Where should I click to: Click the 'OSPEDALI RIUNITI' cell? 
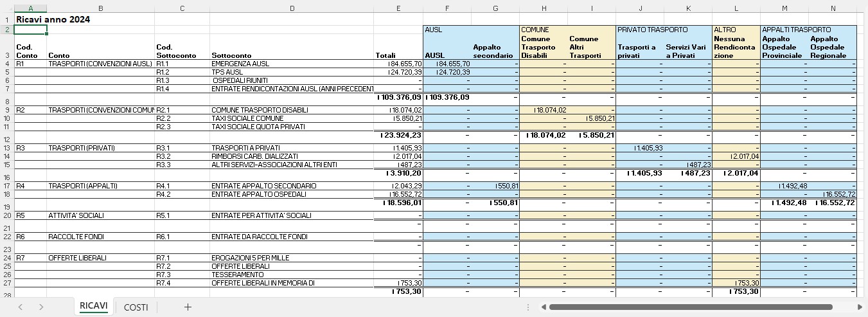coord(292,80)
